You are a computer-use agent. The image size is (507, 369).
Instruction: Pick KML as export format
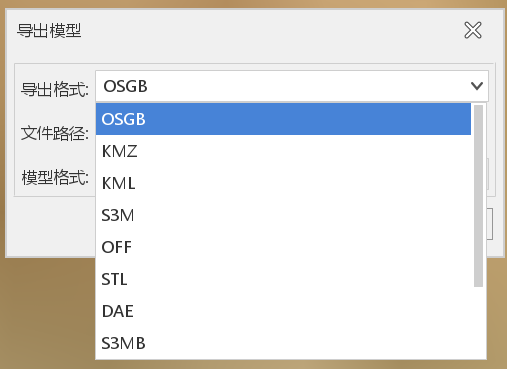click(283, 183)
